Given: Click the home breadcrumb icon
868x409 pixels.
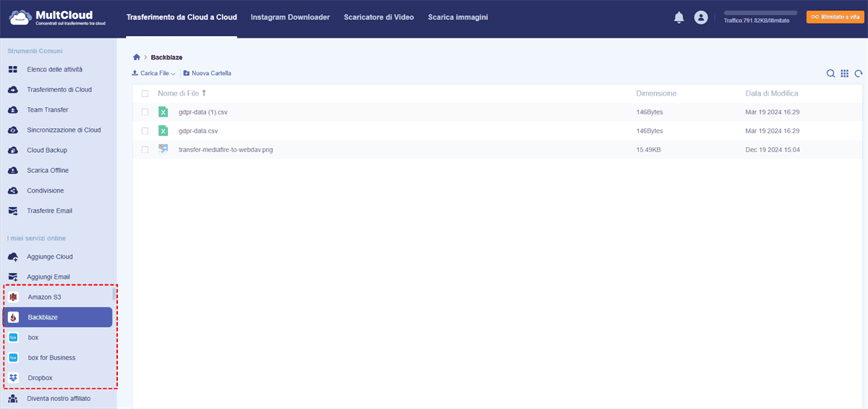Looking at the screenshot, I should pyautogui.click(x=137, y=56).
